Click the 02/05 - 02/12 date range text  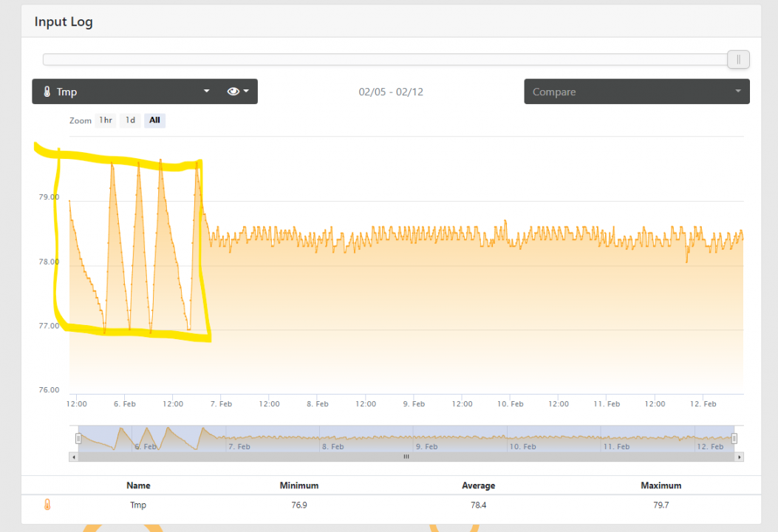(x=391, y=92)
